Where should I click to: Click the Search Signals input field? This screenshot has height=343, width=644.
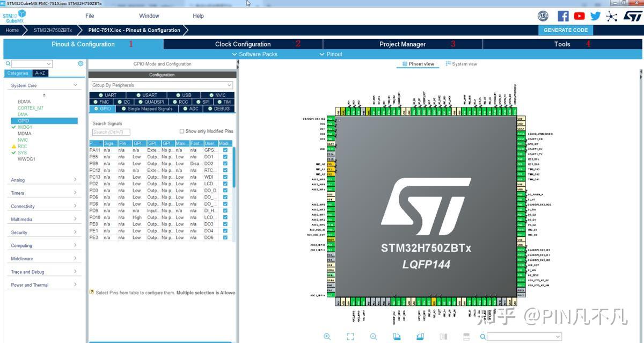[x=111, y=132]
